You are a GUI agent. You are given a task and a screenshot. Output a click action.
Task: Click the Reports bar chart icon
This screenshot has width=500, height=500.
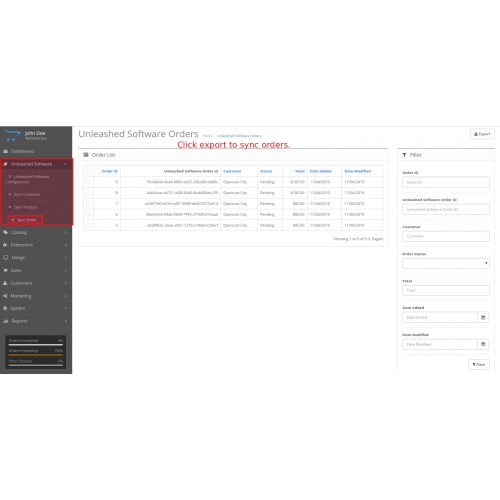coord(5,321)
